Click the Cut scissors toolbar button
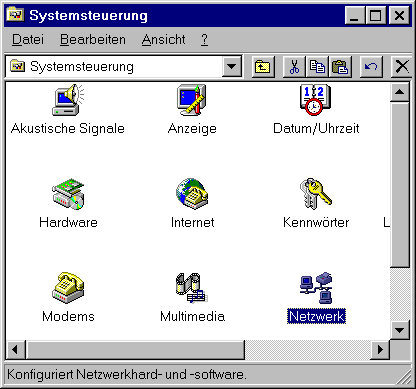 point(294,67)
